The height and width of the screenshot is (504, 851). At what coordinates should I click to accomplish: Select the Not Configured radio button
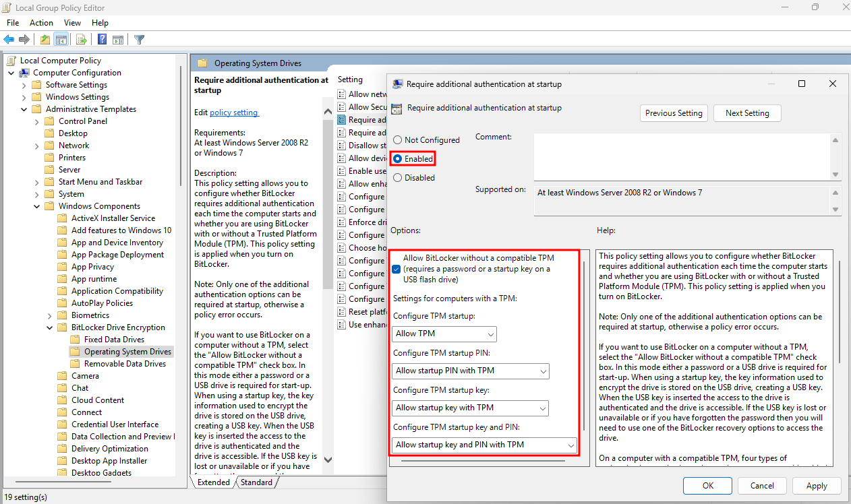click(x=397, y=140)
